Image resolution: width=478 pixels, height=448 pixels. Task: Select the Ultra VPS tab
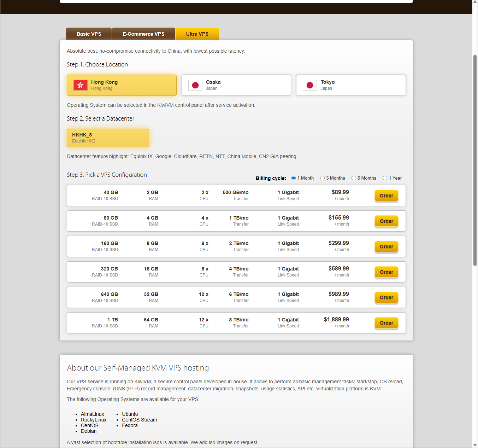click(197, 34)
